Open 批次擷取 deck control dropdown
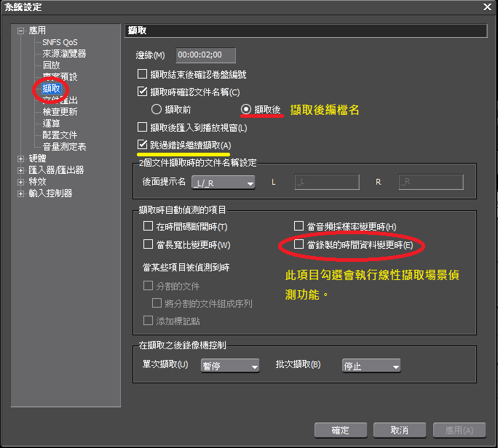 pyautogui.click(x=371, y=367)
